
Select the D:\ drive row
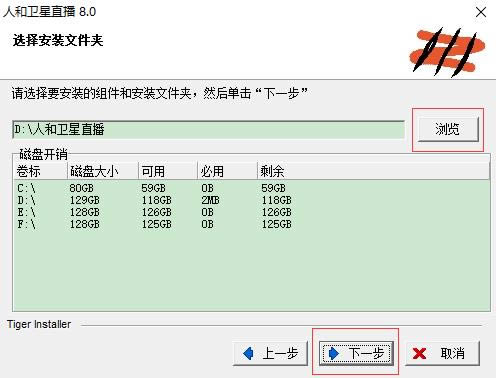pyautogui.click(x=252, y=200)
